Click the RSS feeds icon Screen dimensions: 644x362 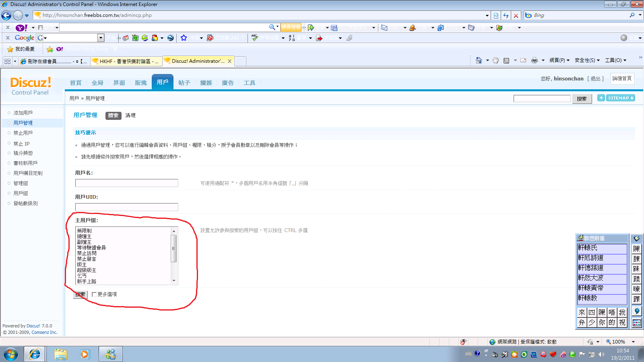(506, 60)
